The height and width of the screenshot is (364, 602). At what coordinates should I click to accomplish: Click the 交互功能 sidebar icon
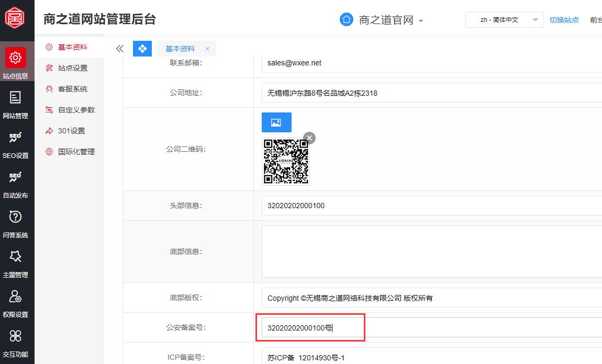[x=16, y=336]
